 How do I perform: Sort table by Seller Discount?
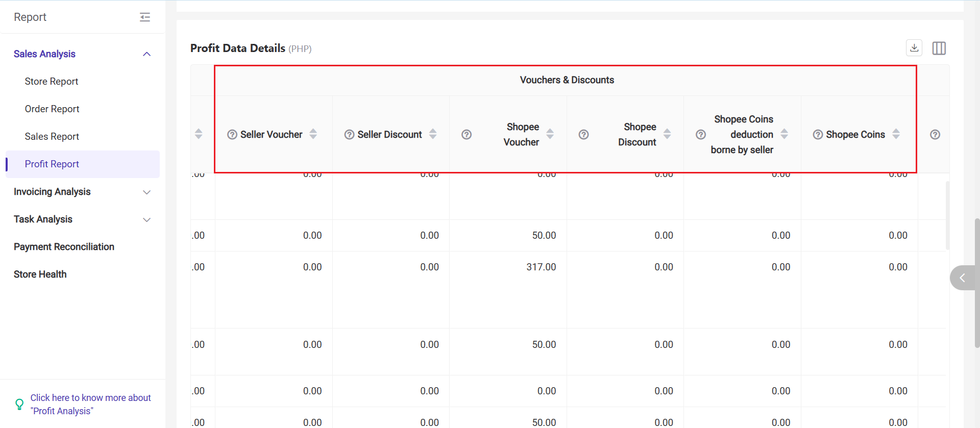[x=433, y=134]
